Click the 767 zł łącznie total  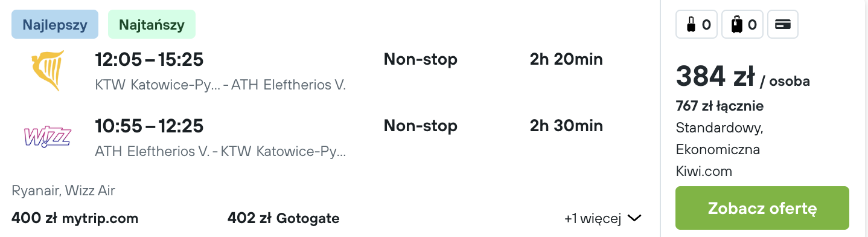[720, 106]
